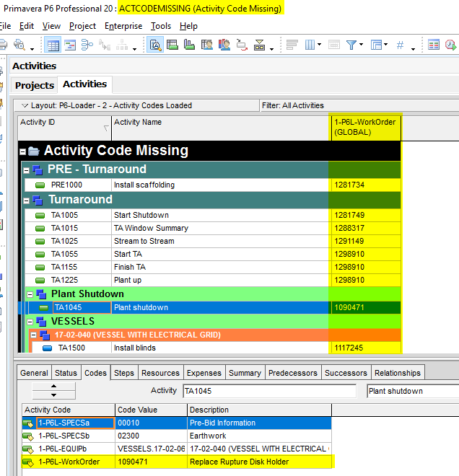
Task: Switch to the Predecessors details tab
Action: [x=292, y=373]
